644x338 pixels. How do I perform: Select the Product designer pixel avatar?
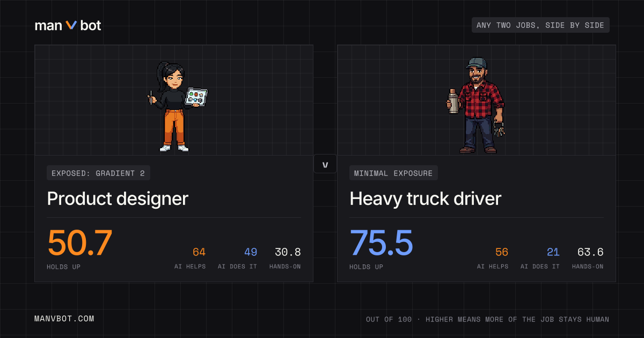tap(178, 106)
